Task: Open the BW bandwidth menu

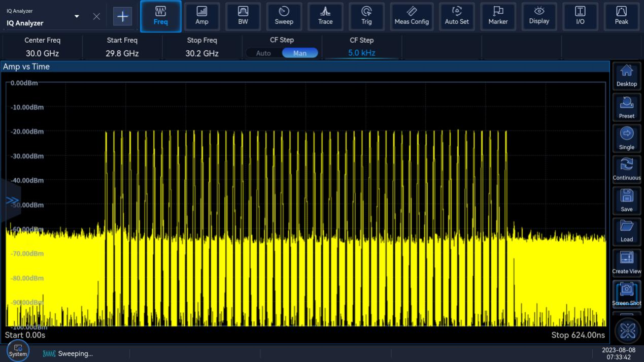Action: coord(243,16)
